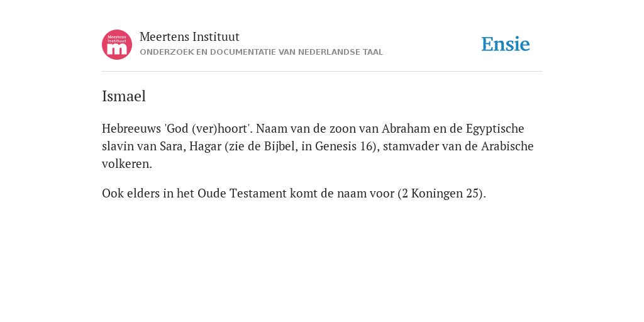Screen dimensions: 644x322
Task: Click the Ismael heading
Action: (124, 96)
